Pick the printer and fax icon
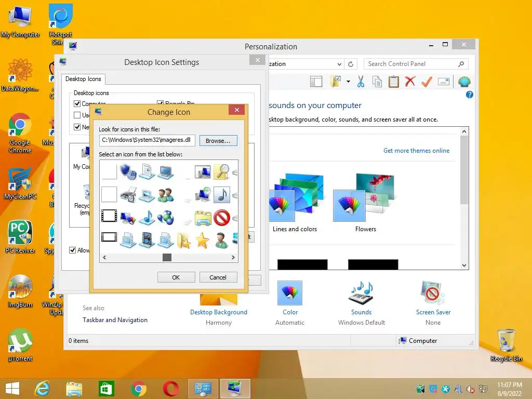The height and width of the screenshot is (399, 532). [x=128, y=195]
